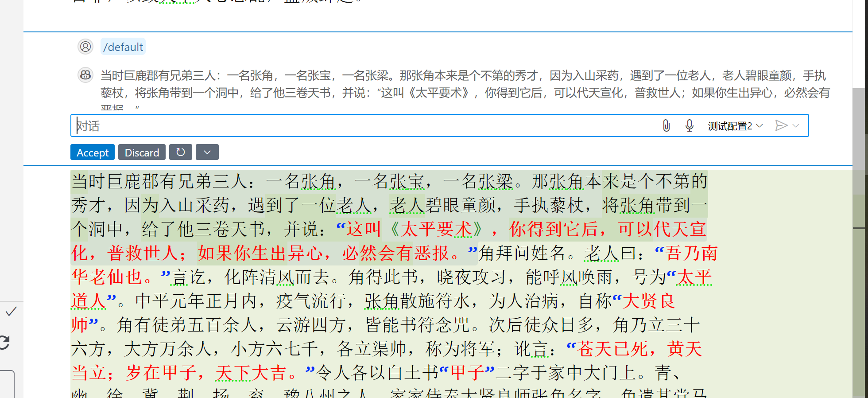This screenshot has height=398, width=868.
Task: Expand the send options chevron
Action: coord(796,126)
